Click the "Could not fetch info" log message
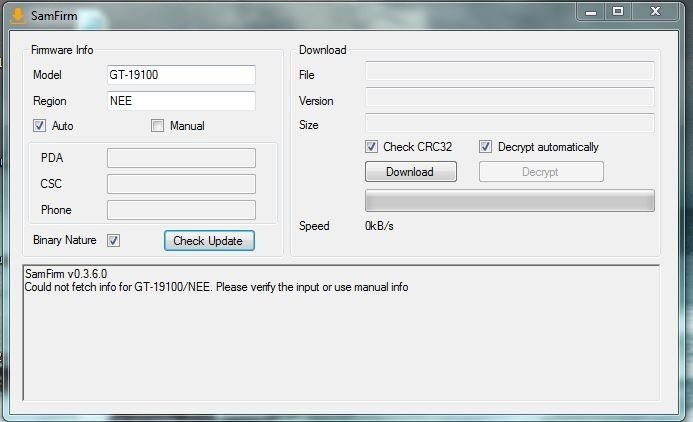This screenshot has height=422, width=693. coord(216,287)
